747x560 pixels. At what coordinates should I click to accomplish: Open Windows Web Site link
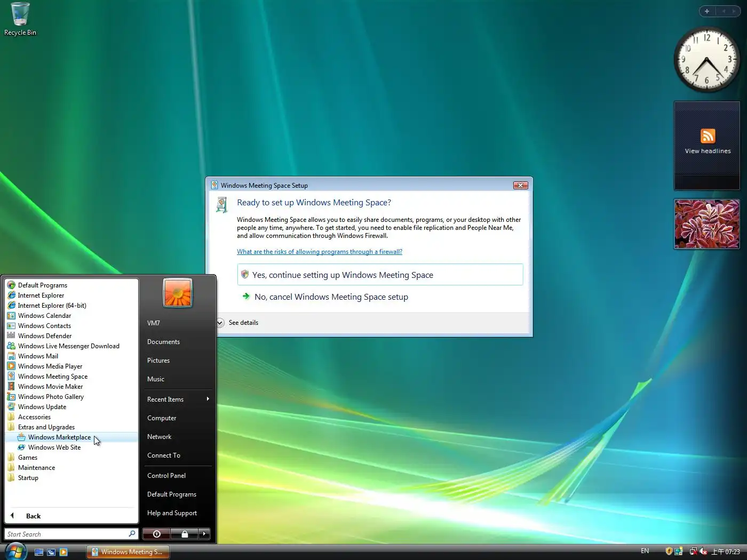pyautogui.click(x=71, y=447)
